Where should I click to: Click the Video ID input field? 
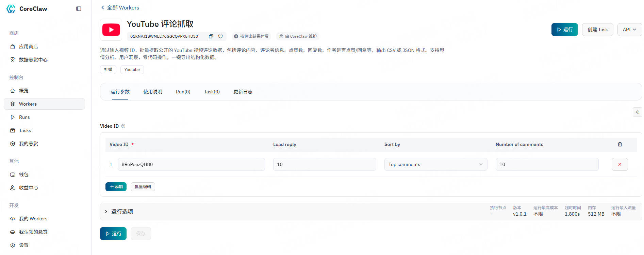[191, 164]
